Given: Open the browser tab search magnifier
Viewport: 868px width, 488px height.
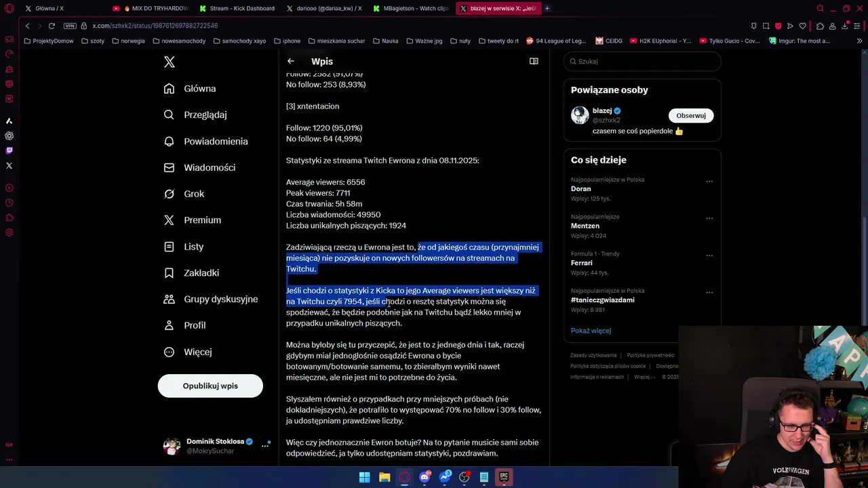Looking at the screenshot, I should pyautogui.click(x=820, y=8).
